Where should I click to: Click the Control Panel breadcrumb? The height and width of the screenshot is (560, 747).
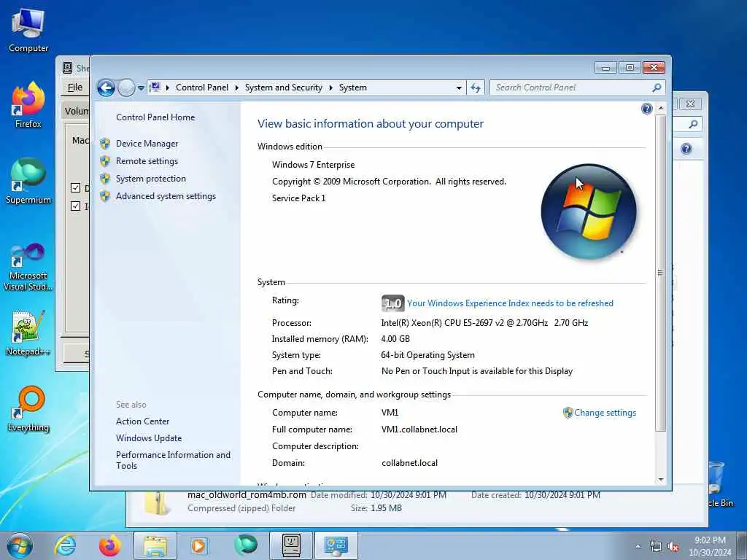coord(202,87)
